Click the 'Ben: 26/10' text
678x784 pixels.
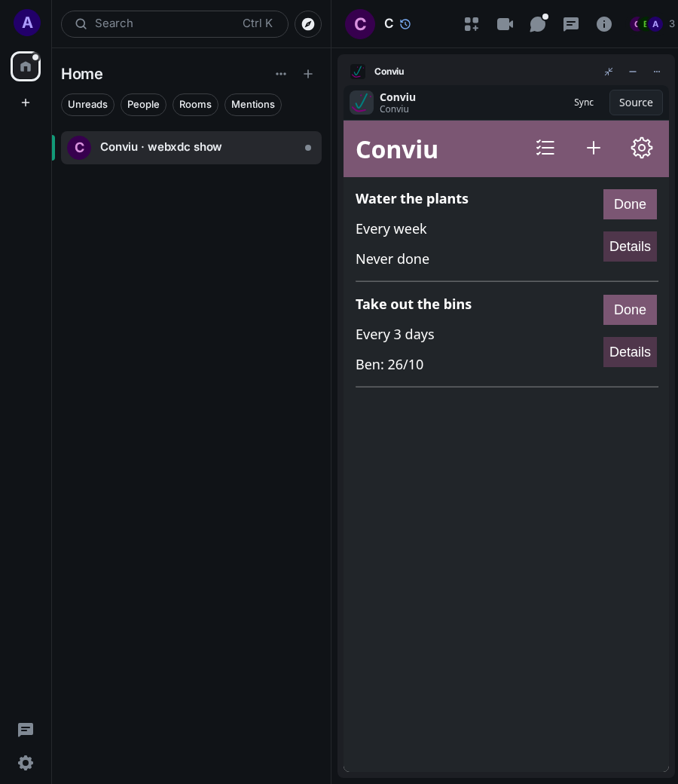(x=389, y=365)
